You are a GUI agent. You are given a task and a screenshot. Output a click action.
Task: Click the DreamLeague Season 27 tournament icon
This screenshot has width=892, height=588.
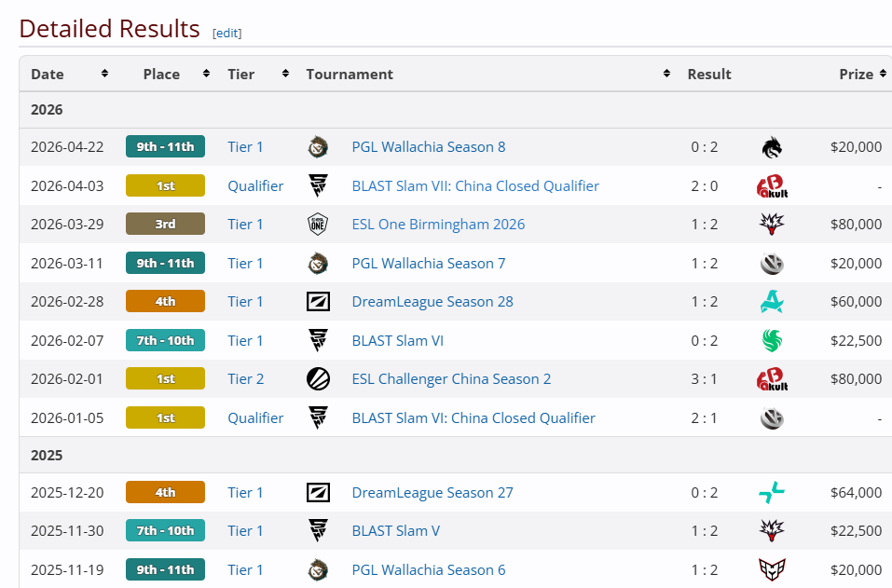[318, 493]
